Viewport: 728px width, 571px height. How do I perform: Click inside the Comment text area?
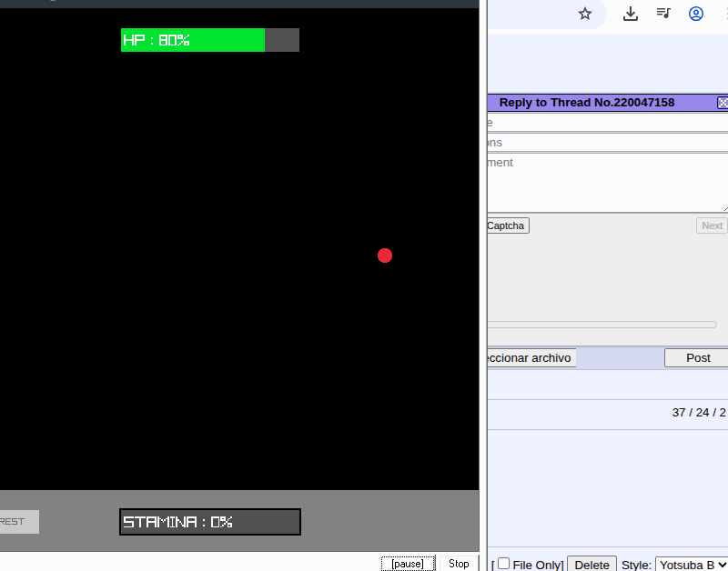tap(608, 183)
